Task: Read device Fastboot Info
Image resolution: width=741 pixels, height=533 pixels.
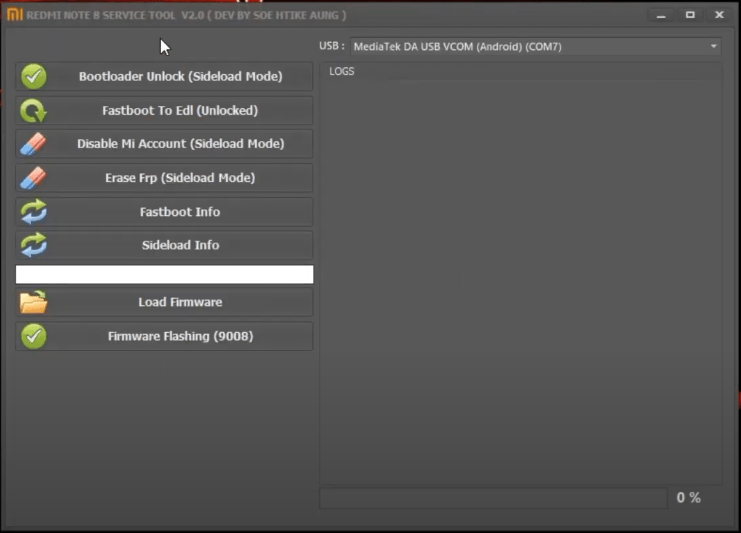Action: (x=164, y=212)
